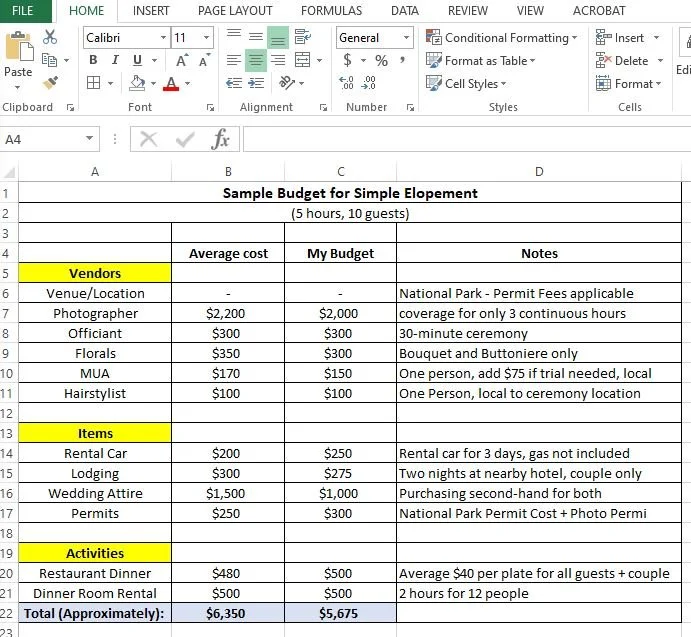The image size is (691, 637).
Task: Switch to the VIEW tab
Action: click(530, 11)
